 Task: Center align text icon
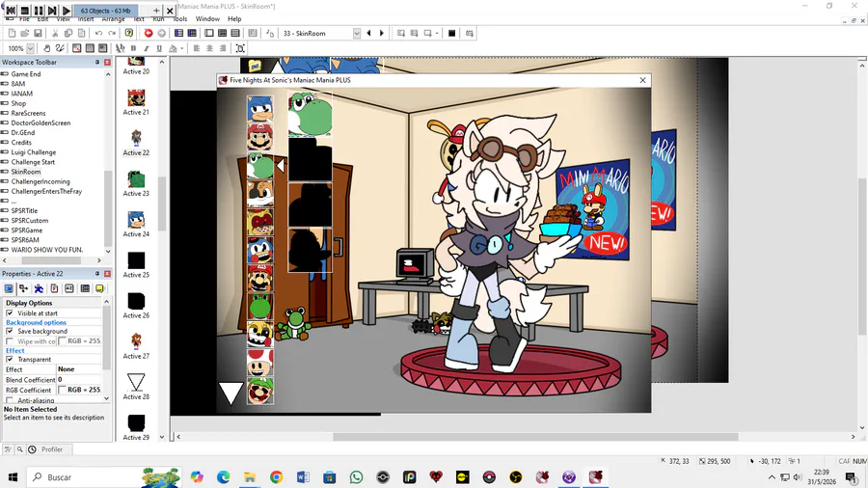pos(210,48)
